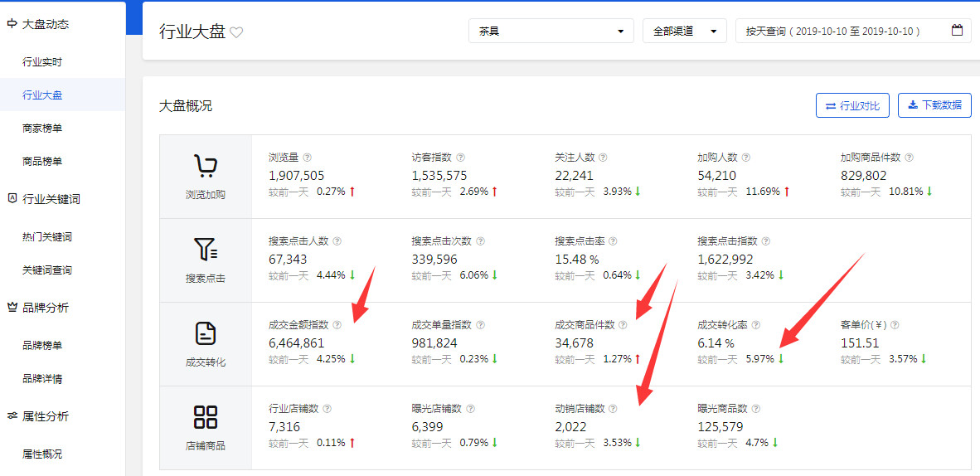Click the 曝光商品数 value 125,579
980x476 pixels.
(x=720, y=426)
